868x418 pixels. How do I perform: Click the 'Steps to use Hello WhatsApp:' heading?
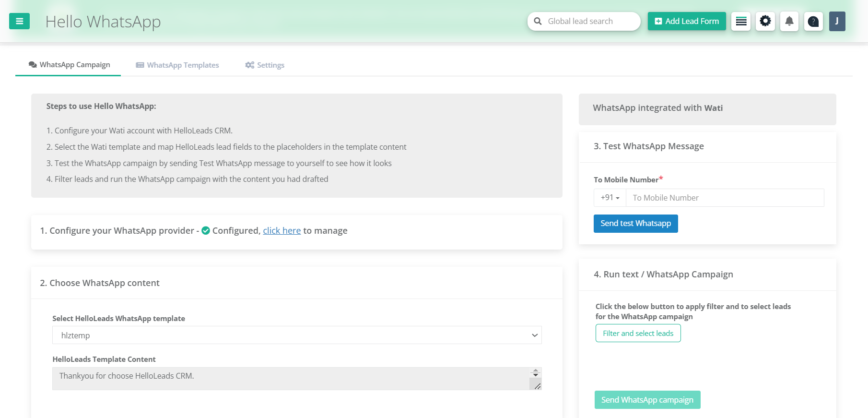pyautogui.click(x=101, y=106)
